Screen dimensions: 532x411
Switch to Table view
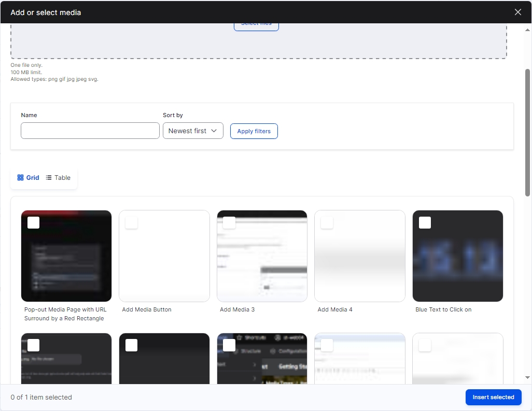coord(58,178)
